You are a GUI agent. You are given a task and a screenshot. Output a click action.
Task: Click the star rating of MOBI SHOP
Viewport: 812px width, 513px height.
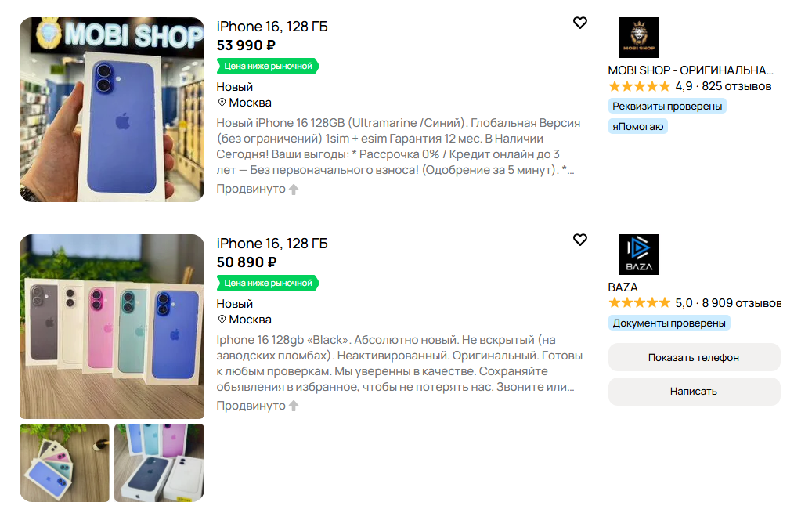[x=640, y=86]
